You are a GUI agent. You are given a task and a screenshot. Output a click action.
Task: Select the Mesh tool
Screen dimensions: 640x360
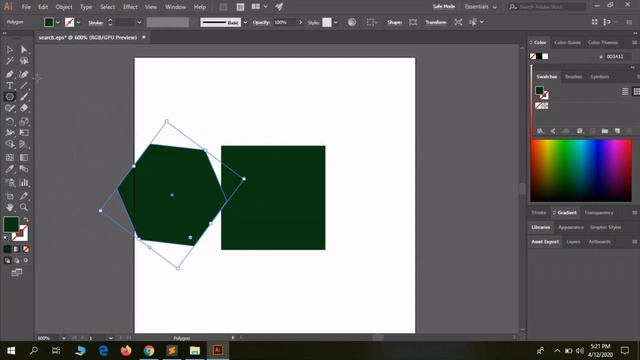[9, 158]
